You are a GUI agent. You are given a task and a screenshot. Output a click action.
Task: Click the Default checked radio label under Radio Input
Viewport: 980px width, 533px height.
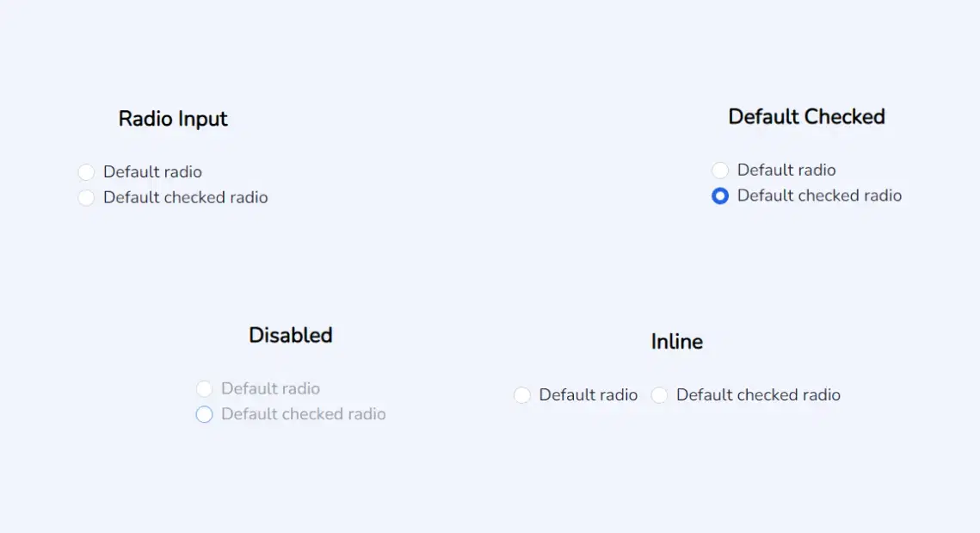click(184, 198)
